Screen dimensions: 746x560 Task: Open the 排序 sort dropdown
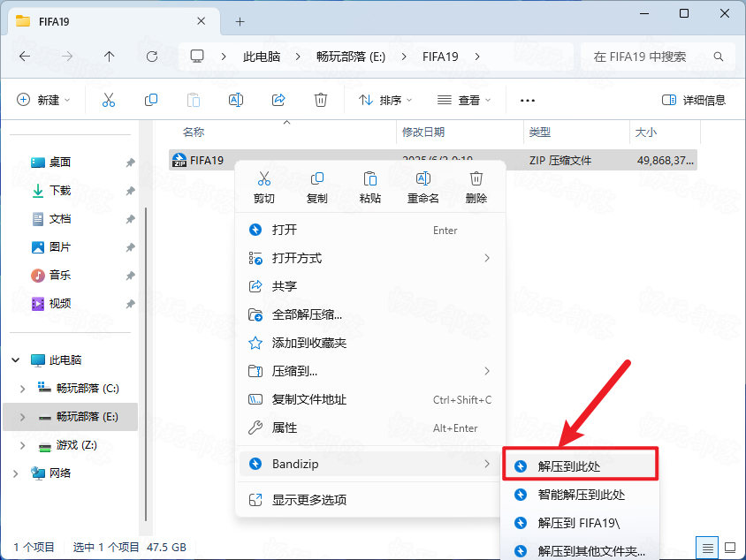coord(385,100)
